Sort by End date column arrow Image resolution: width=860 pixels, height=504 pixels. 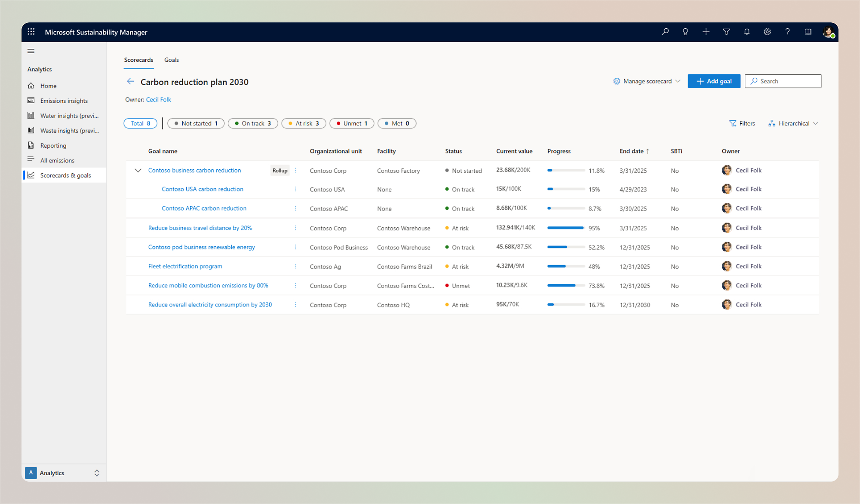(648, 151)
